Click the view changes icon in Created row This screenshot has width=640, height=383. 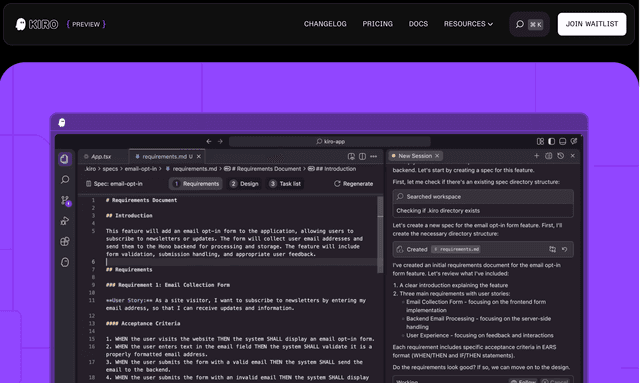pyautogui.click(x=552, y=249)
